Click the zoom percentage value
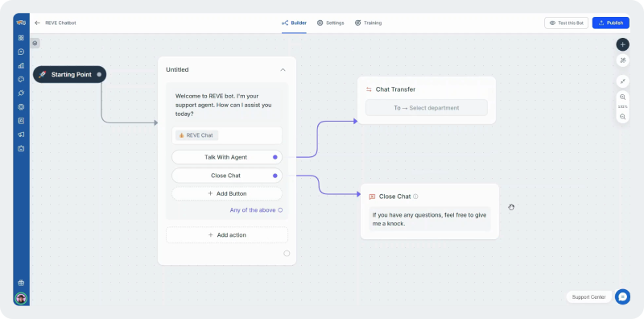This screenshot has width=644, height=319. pyautogui.click(x=622, y=107)
